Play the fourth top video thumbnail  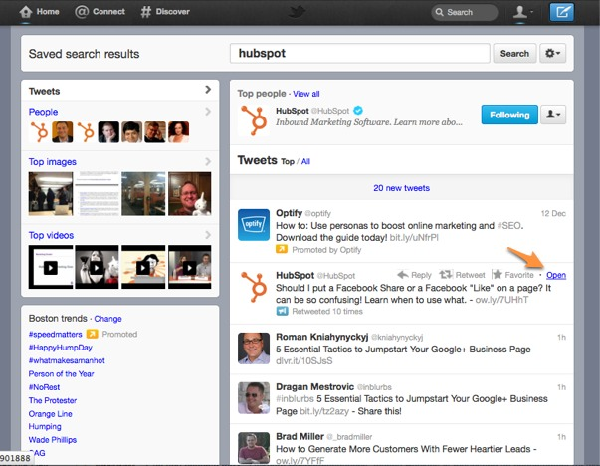click(189, 267)
